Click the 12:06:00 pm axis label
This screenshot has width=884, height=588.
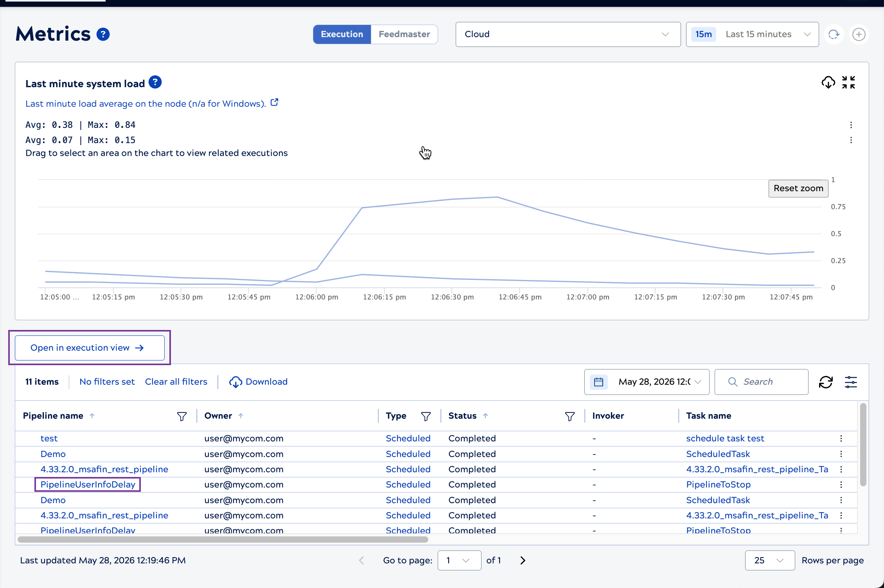coord(316,297)
